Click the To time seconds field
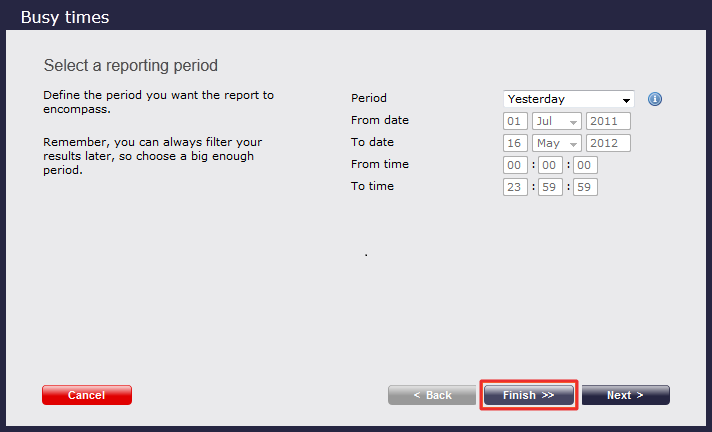This screenshot has height=432, width=712. (585, 187)
